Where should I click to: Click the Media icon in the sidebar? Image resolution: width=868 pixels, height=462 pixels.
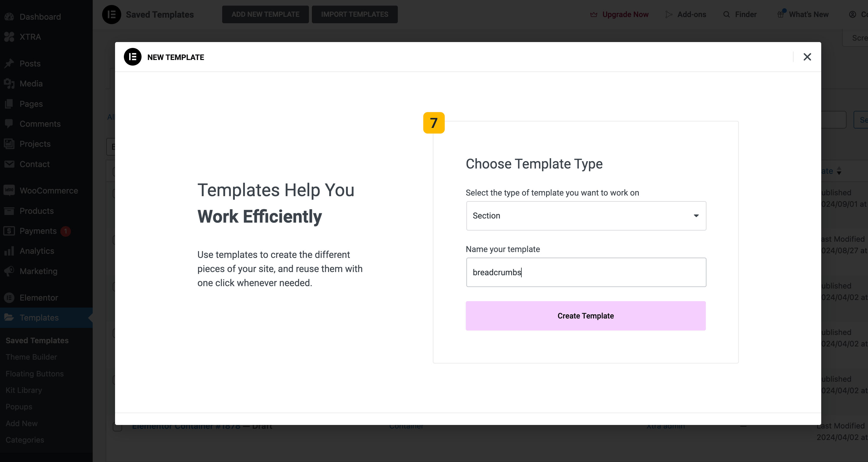pos(9,84)
